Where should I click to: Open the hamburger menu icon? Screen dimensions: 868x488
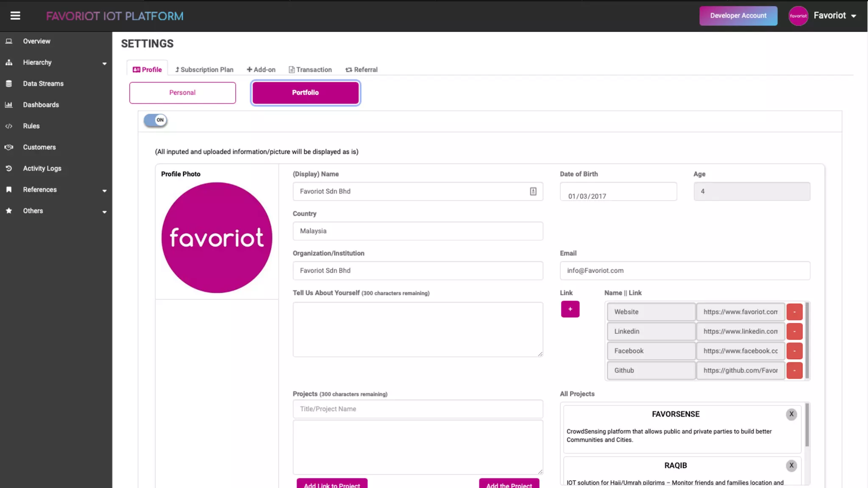click(15, 16)
